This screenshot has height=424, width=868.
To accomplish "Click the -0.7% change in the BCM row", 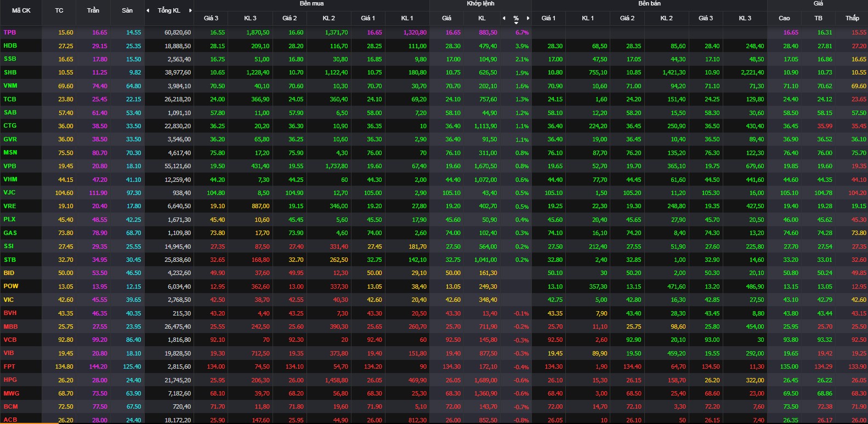I will (x=521, y=407).
